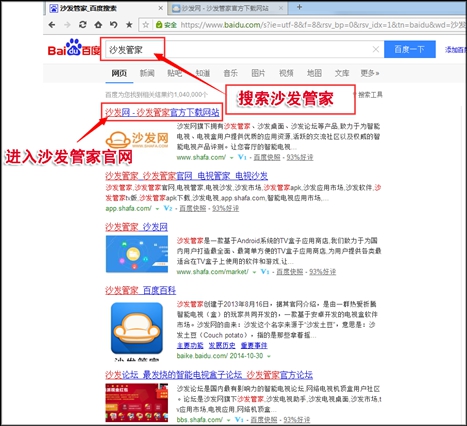The width and height of the screenshot is (467, 426).
Task: Go to browser home page icon
Action: point(98,25)
